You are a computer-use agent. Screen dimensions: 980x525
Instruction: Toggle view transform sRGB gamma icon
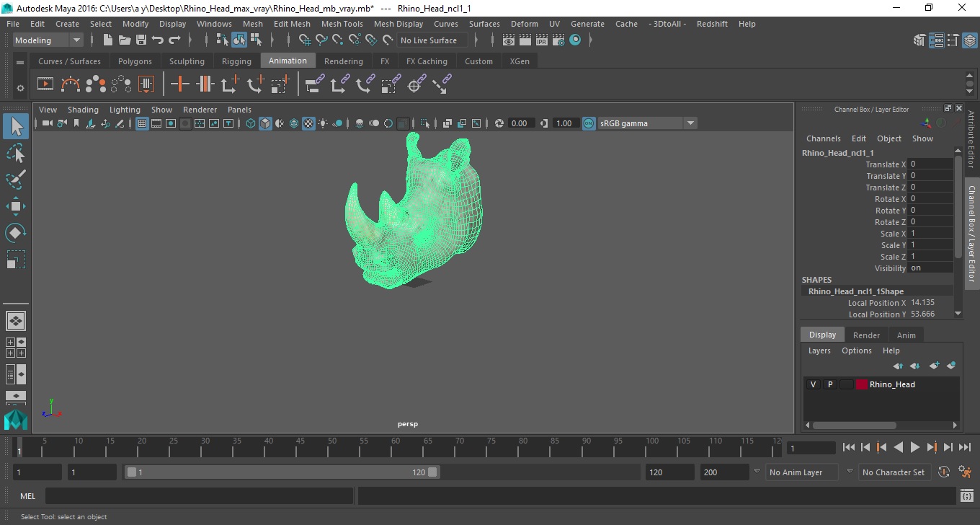point(589,123)
